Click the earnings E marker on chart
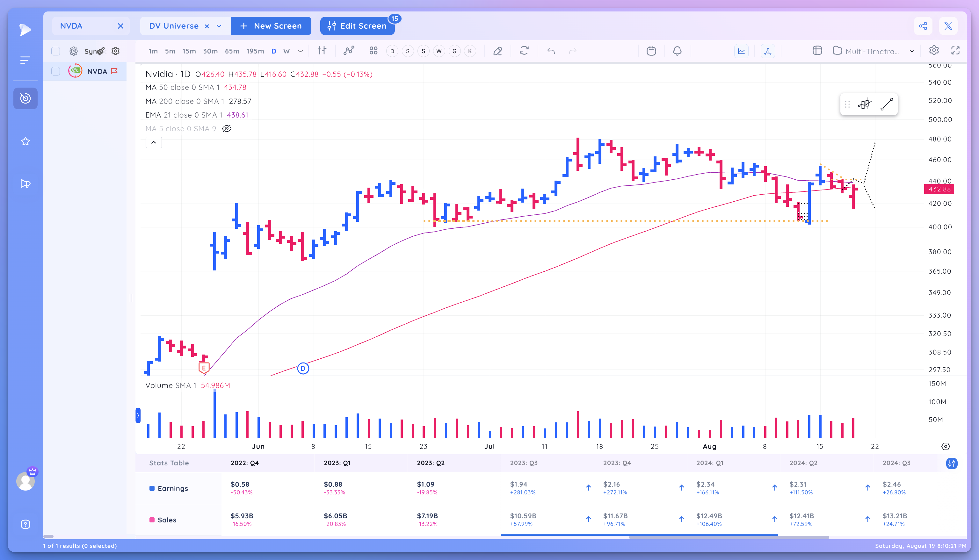 (204, 368)
